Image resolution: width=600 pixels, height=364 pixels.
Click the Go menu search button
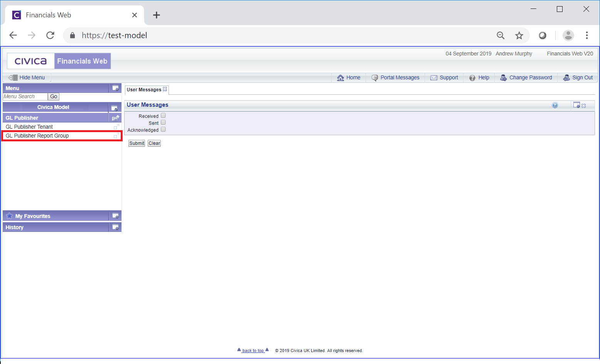click(54, 97)
